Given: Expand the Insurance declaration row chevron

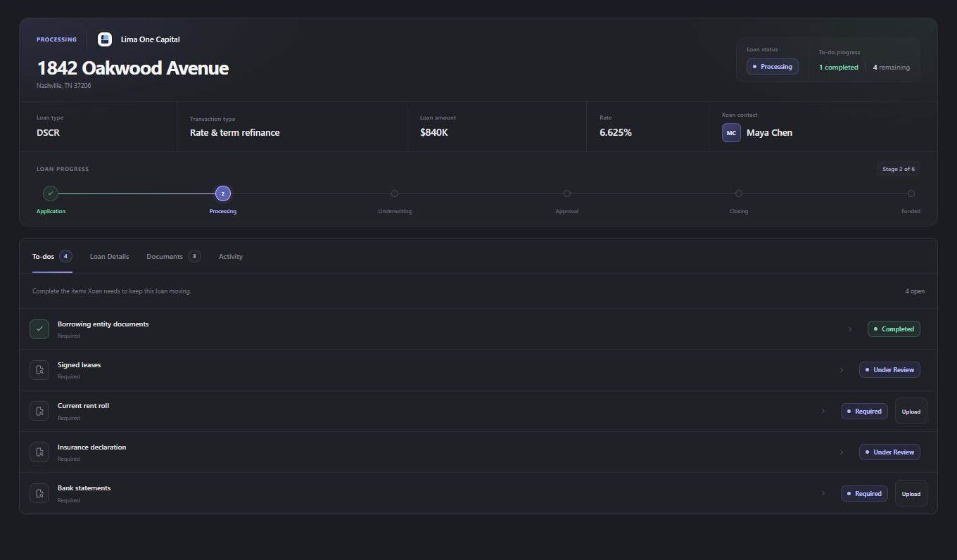Looking at the screenshot, I should (842, 452).
